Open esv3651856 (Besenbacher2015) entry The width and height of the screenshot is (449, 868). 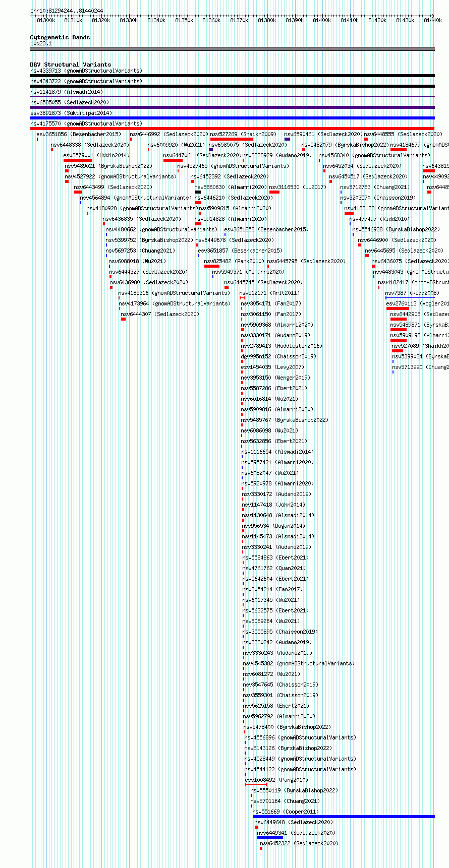(x=79, y=134)
